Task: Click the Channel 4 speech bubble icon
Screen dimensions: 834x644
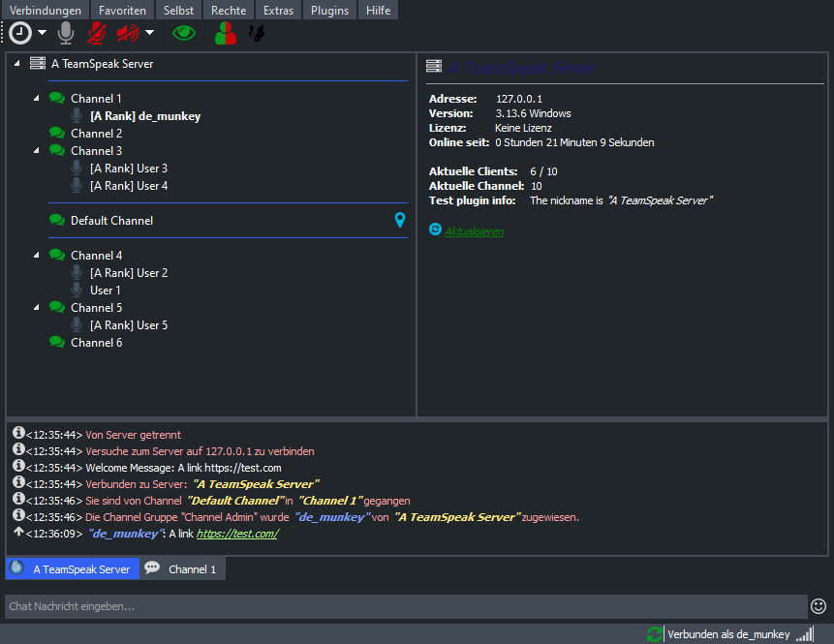Action: [x=57, y=256]
